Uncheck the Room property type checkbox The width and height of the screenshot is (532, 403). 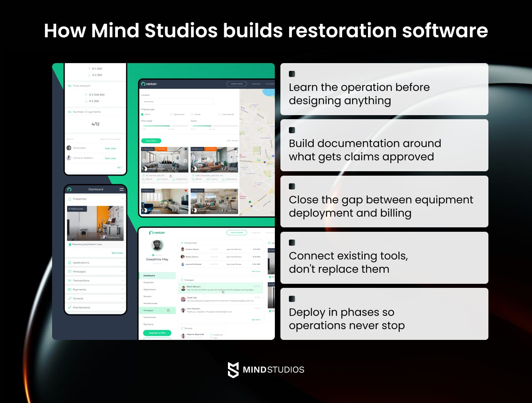point(142,114)
